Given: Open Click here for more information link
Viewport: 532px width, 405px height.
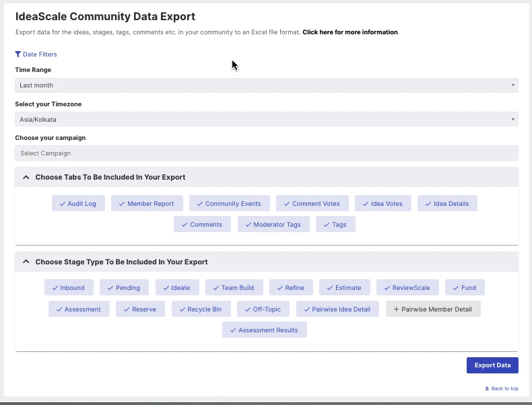Looking at the screenshot, I should click(350, 32).
